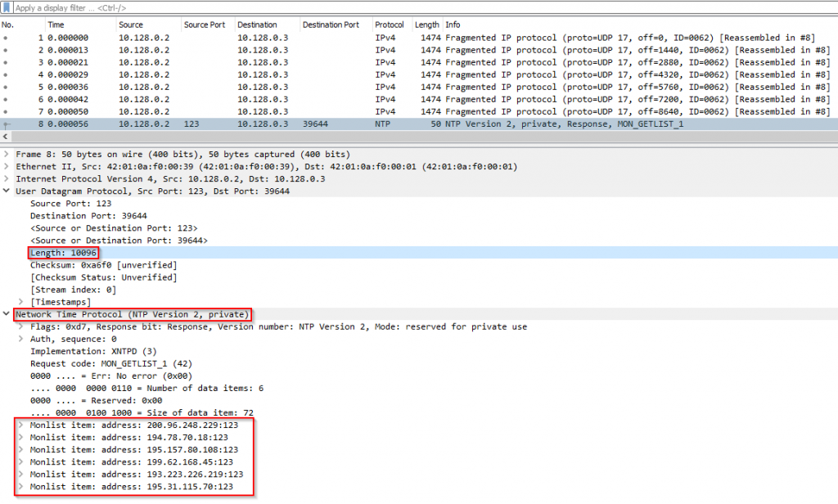Image resolution: width=838 pixels, height=504 pixels.
Task: Sort packets by the Protocol column
Action: coord(389,25)
